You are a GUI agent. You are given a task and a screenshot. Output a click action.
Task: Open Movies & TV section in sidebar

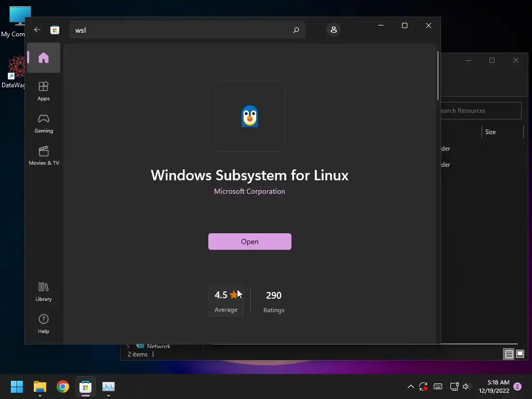coord(44,156)
